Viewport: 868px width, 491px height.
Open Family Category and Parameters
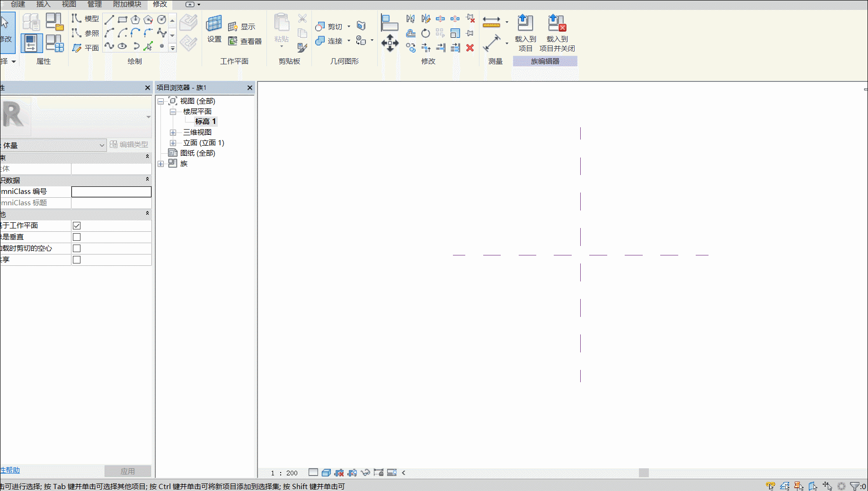54,22
